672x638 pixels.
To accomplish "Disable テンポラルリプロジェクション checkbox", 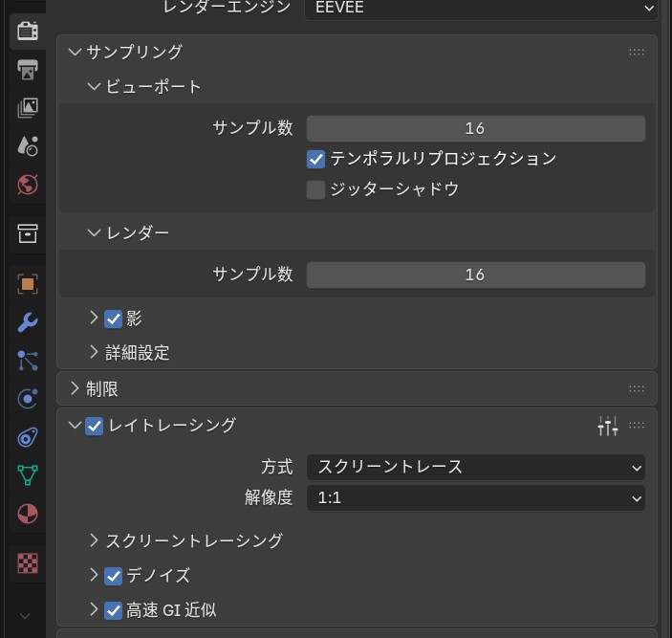I will (316, 159).
